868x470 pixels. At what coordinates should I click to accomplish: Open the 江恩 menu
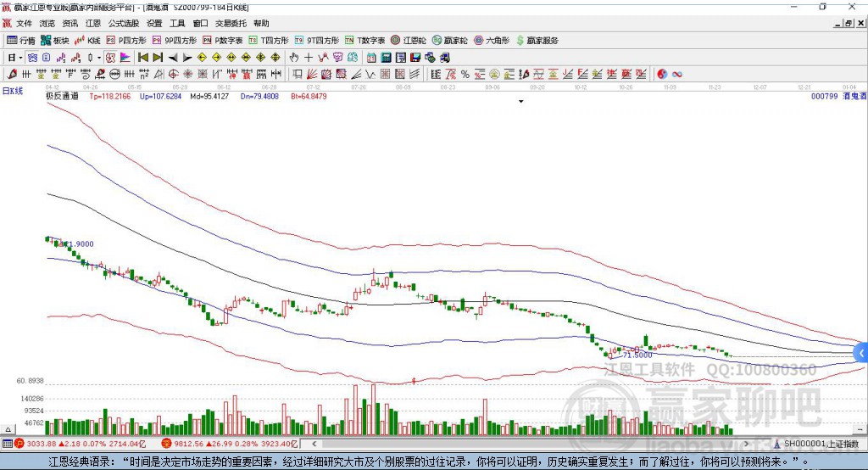click(x=93, y=23)
